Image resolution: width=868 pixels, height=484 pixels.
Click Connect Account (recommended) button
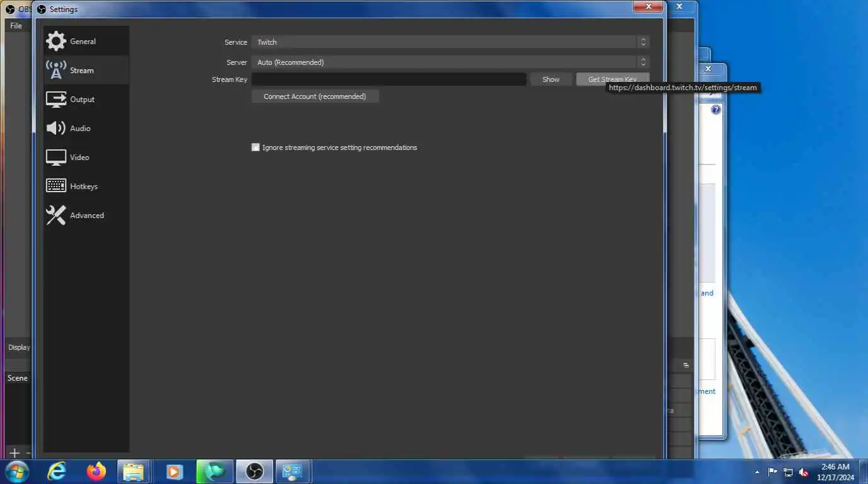pos(315,96)
